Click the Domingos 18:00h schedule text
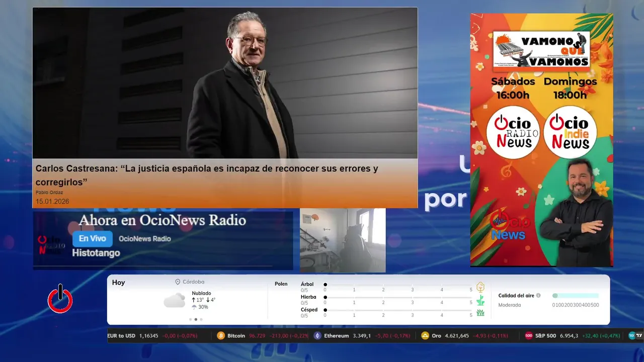Image resolution: width=644 pixels, height=362 pixels. tap(570, 88)
